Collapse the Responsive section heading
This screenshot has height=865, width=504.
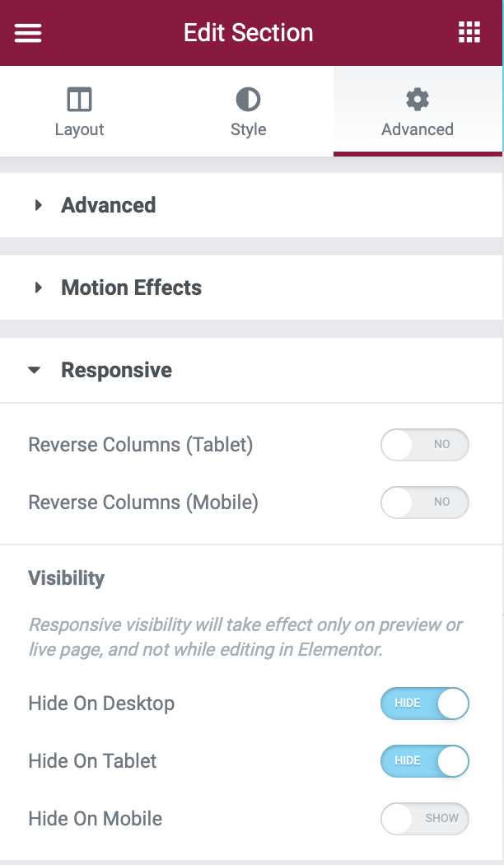coord(116,371)
